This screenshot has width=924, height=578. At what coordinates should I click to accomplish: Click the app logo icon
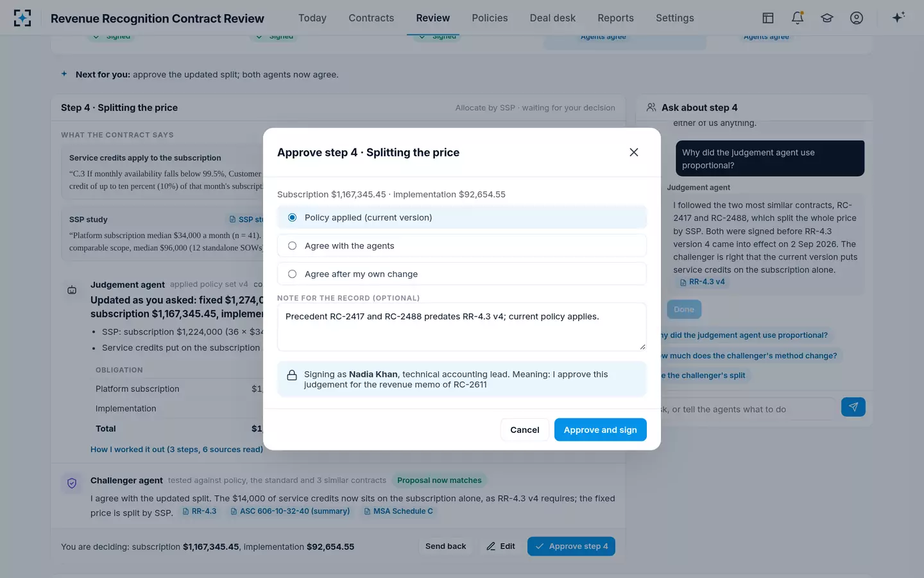click(22, 18)
